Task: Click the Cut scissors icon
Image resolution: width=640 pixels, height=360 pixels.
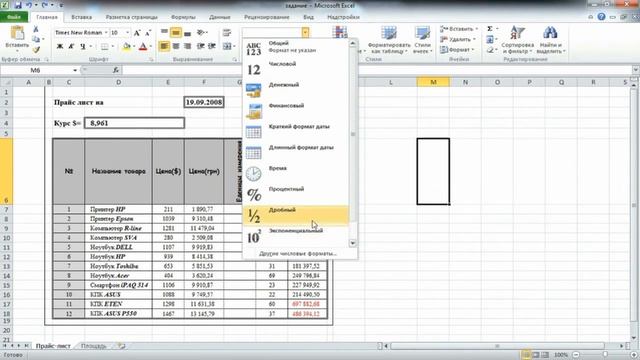Action: click(36, 29)
